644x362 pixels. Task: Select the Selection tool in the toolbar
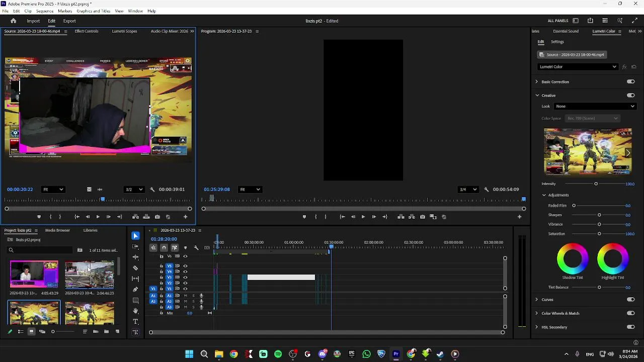135,236
